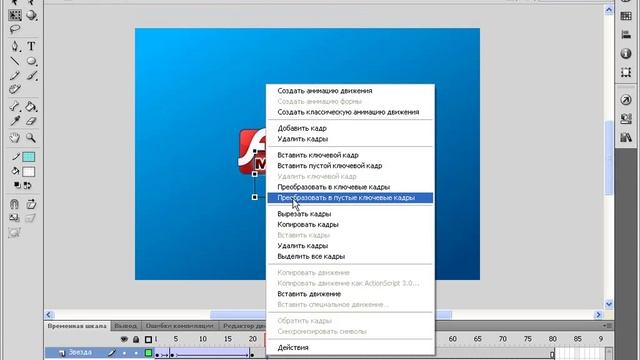Click the stage horizontal scrollbar right arrow

point(598,315)
